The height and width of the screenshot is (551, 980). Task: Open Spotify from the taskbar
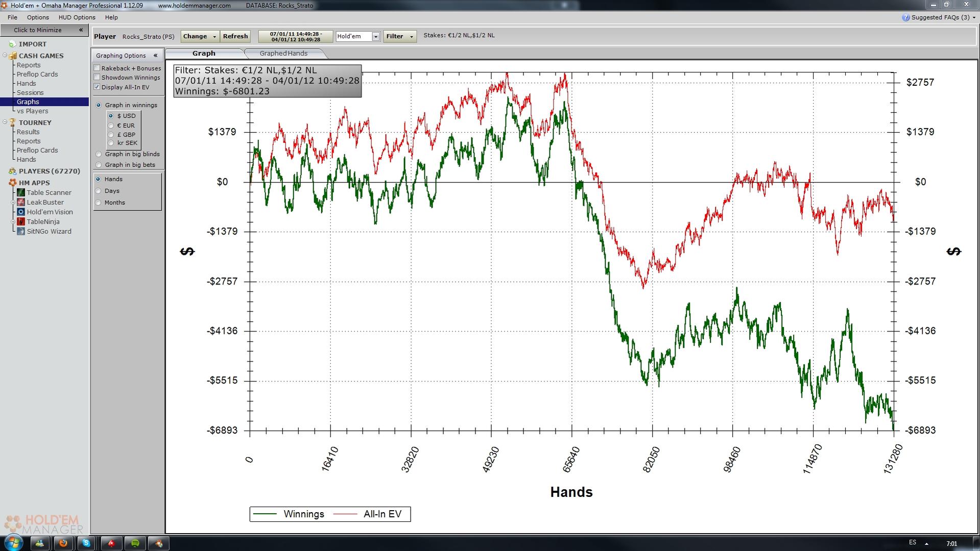(135, 543)
